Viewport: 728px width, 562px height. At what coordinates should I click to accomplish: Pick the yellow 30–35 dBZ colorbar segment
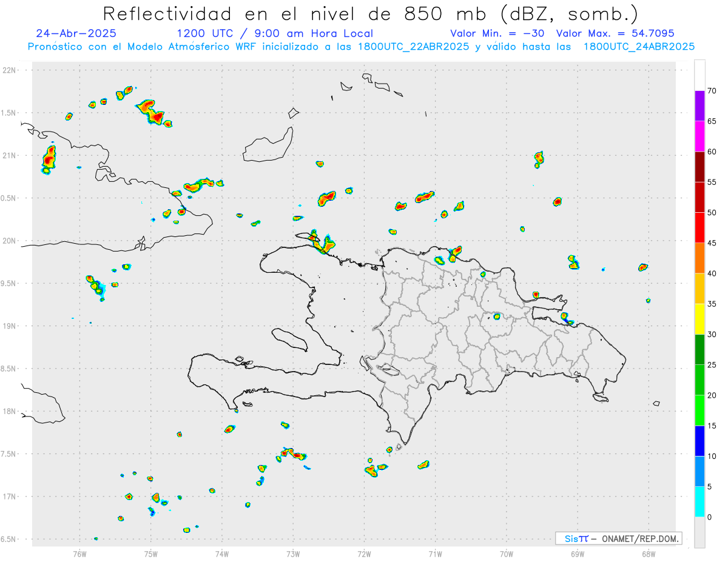click(699, 319)
